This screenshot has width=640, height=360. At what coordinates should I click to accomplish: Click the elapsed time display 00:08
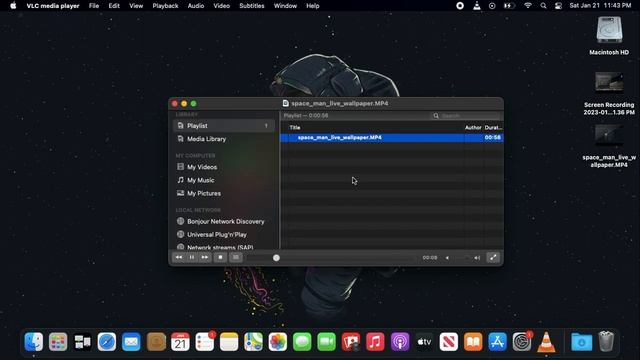[x=430, y=258]
